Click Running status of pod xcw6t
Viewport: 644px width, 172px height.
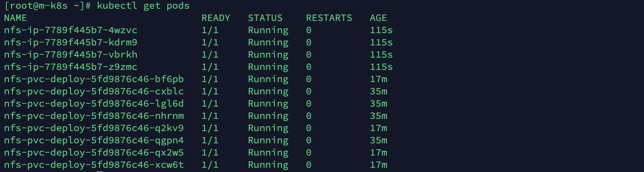coord(268,165)
